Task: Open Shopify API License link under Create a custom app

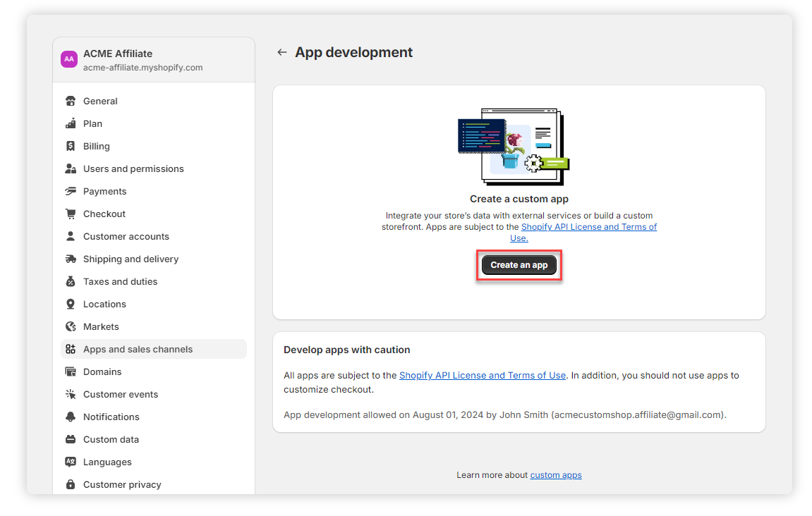Action: tap(588, 227)
